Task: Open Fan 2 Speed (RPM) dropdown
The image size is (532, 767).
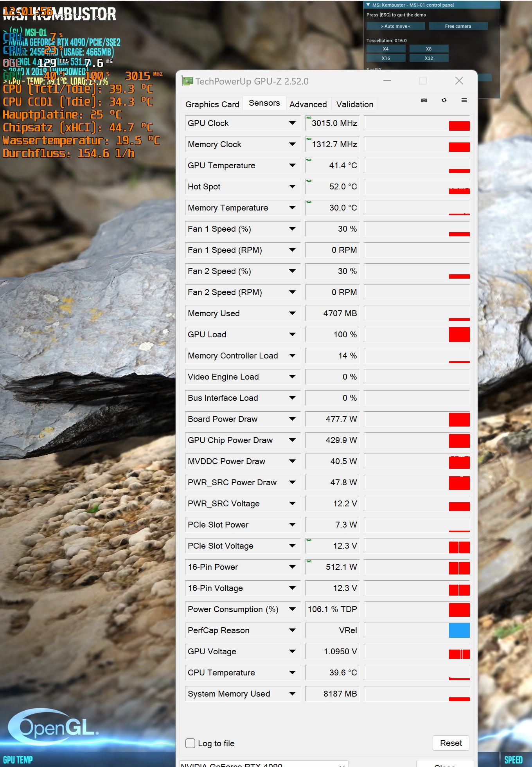Action: pos(292,292)
